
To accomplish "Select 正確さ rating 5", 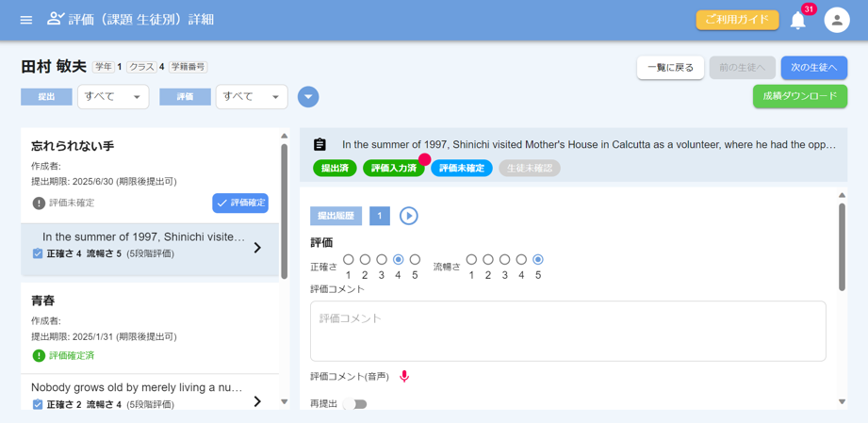I will click(x=415, y=259).
